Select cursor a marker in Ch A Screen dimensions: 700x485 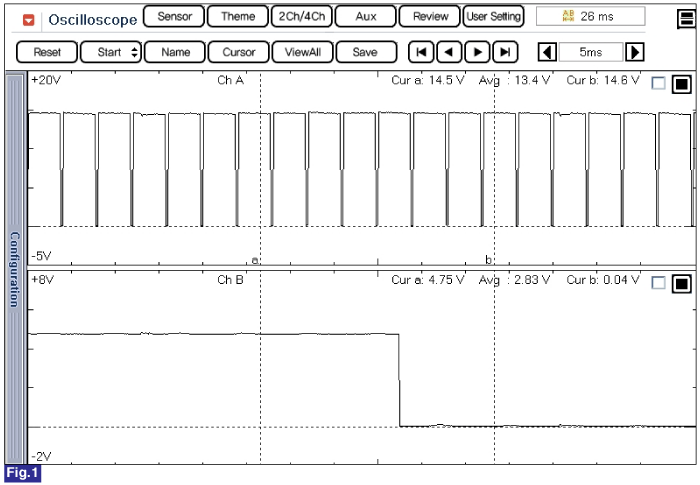click(255, 260)
